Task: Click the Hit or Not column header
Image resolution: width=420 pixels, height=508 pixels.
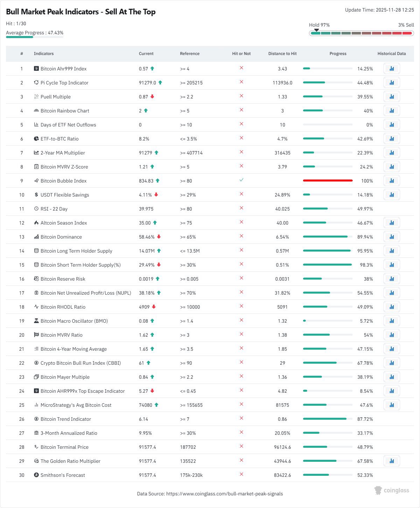Action: pyautogui.click(x=241, y=54)
